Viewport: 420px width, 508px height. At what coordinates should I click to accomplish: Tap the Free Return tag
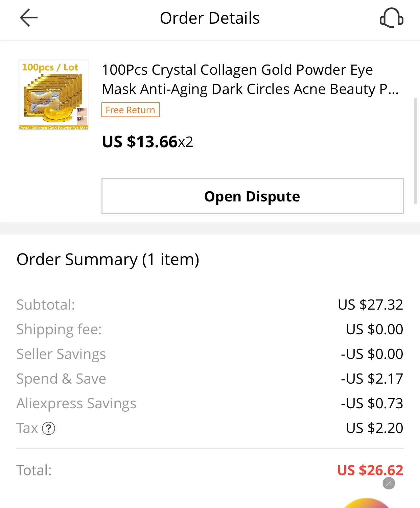[130, 110]
